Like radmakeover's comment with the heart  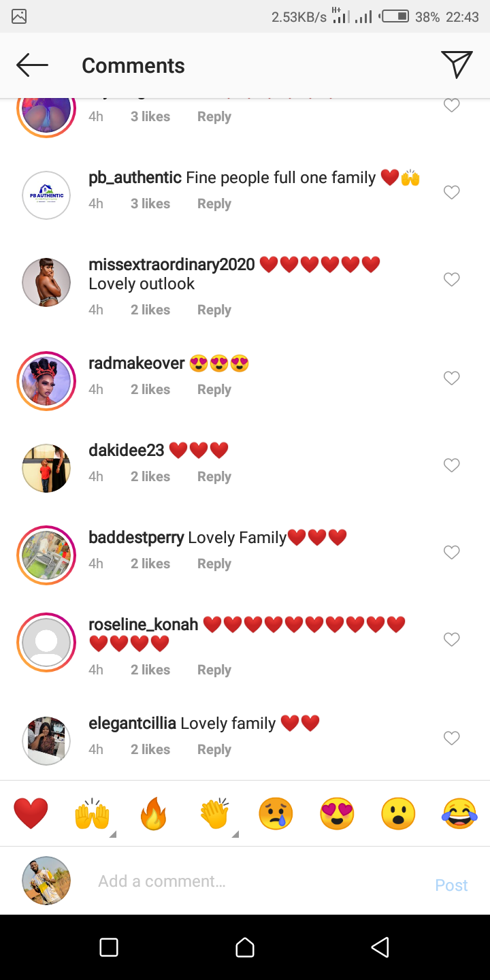(x=452, y=378)
